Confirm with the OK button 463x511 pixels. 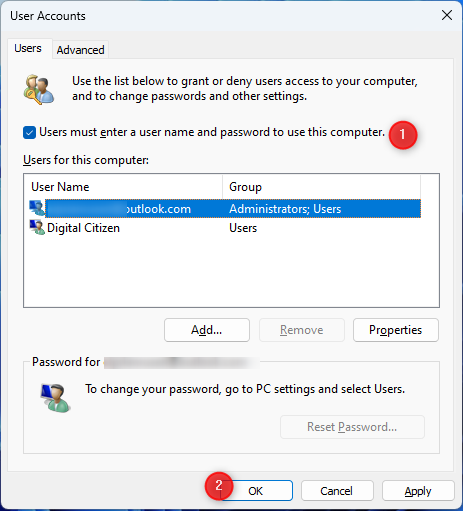256,491
